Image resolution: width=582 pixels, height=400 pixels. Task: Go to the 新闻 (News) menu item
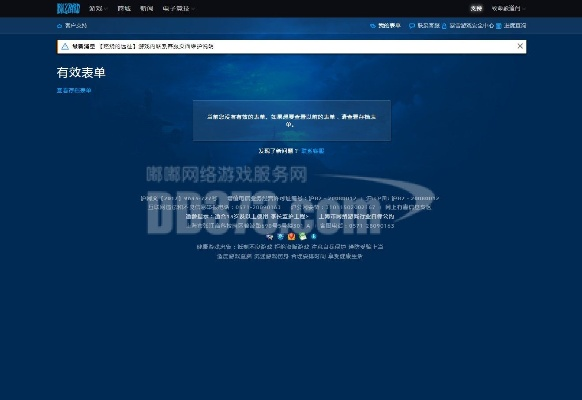tap(147, 9)
